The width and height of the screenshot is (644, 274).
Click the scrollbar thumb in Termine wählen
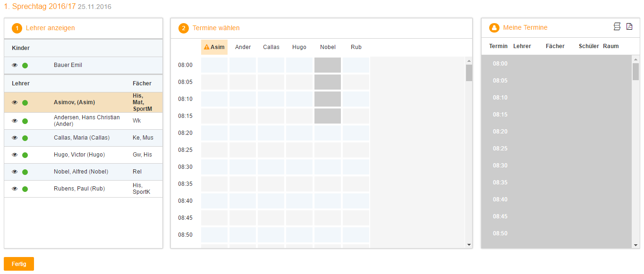tap(469, 73)
